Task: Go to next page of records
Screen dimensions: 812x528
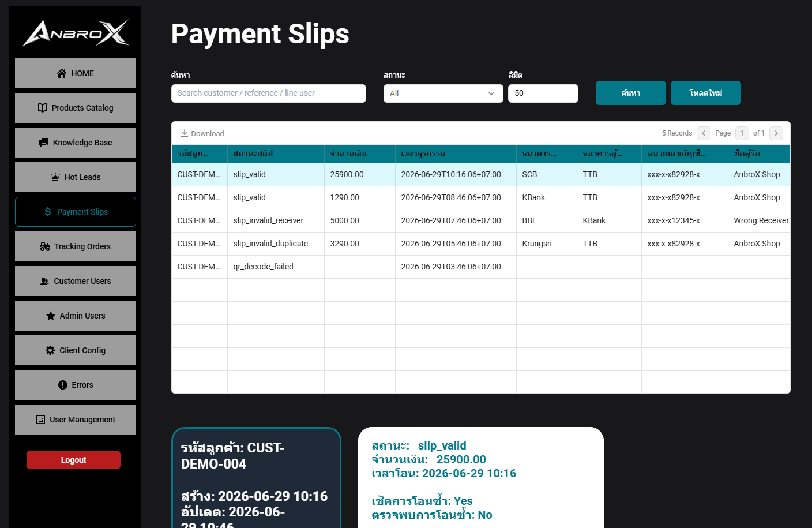Action: [x=776, y=133]
